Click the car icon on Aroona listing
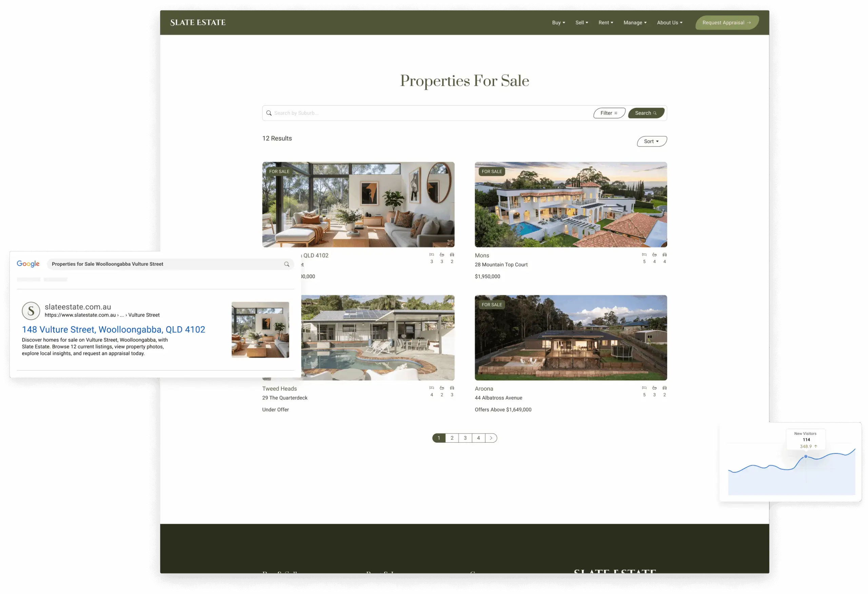The image size is (868, 594). pyautogui.click(x=665, y=388)
